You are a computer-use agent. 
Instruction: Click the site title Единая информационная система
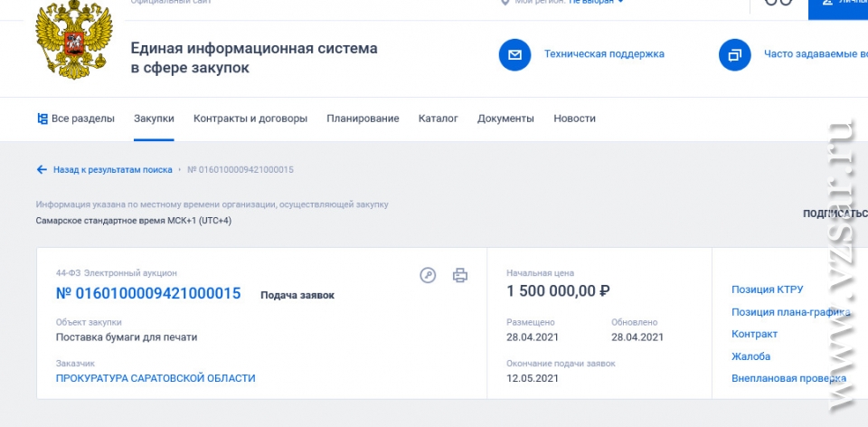254,58
